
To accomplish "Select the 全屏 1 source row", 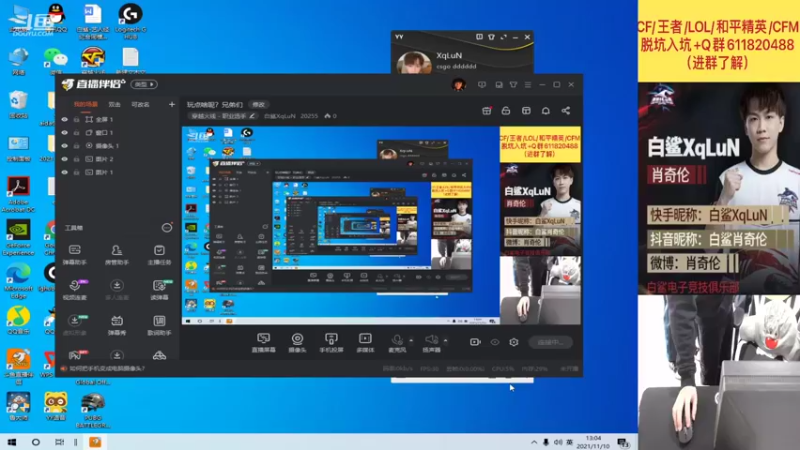I will tap(117, 119).
